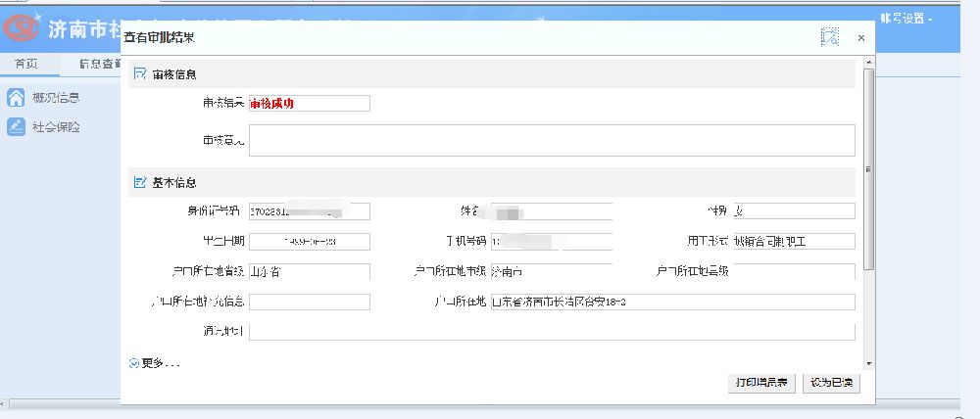Viewport: 980px width, 419px height.
Task: Click the 查看审批结果 dialog title
Action: tap(159, 38)
